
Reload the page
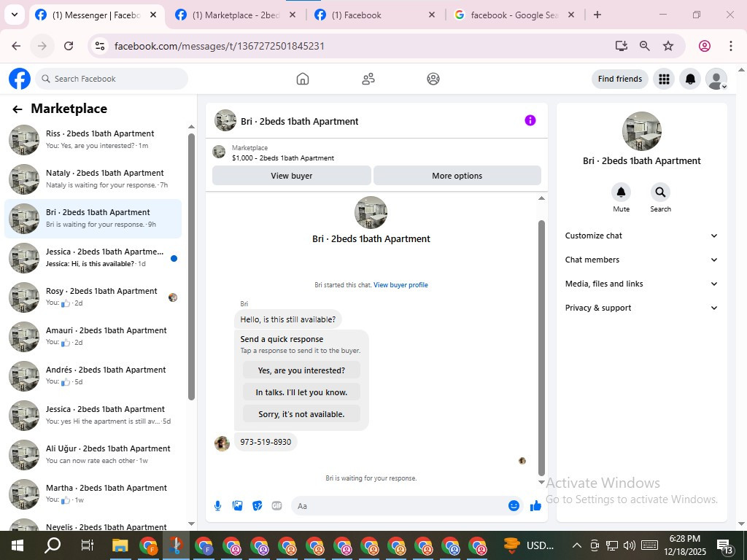69,46
